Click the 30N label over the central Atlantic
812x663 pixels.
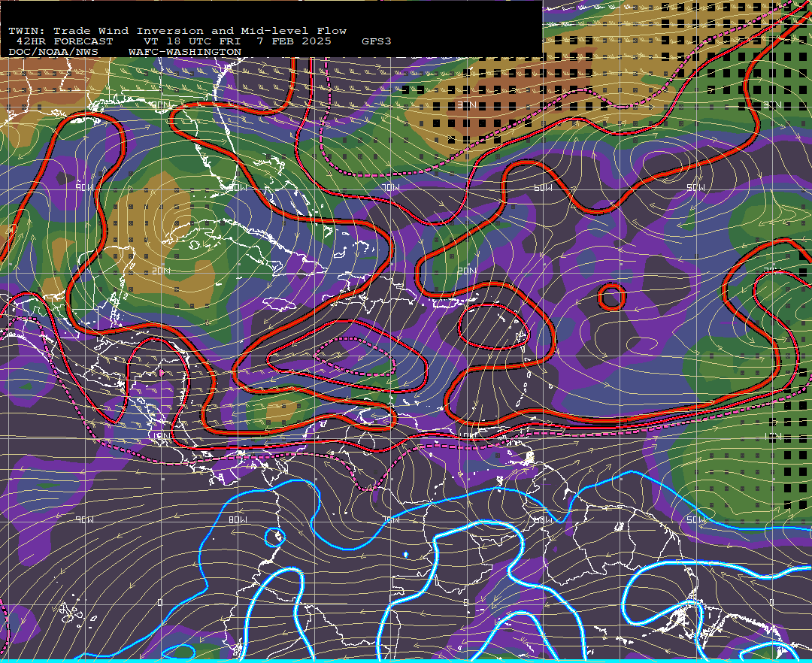pyautogui.click(x=467, y=105)
